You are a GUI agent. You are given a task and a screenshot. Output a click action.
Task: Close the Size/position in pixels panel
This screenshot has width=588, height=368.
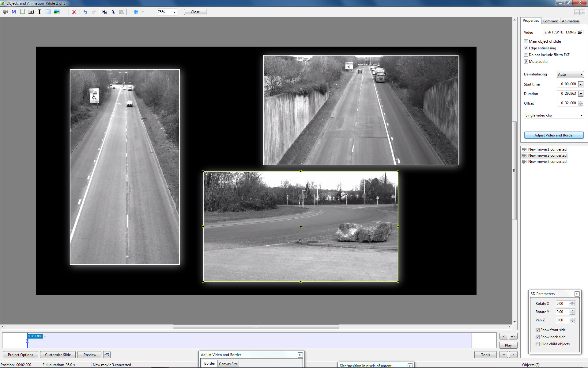(410, 366)
